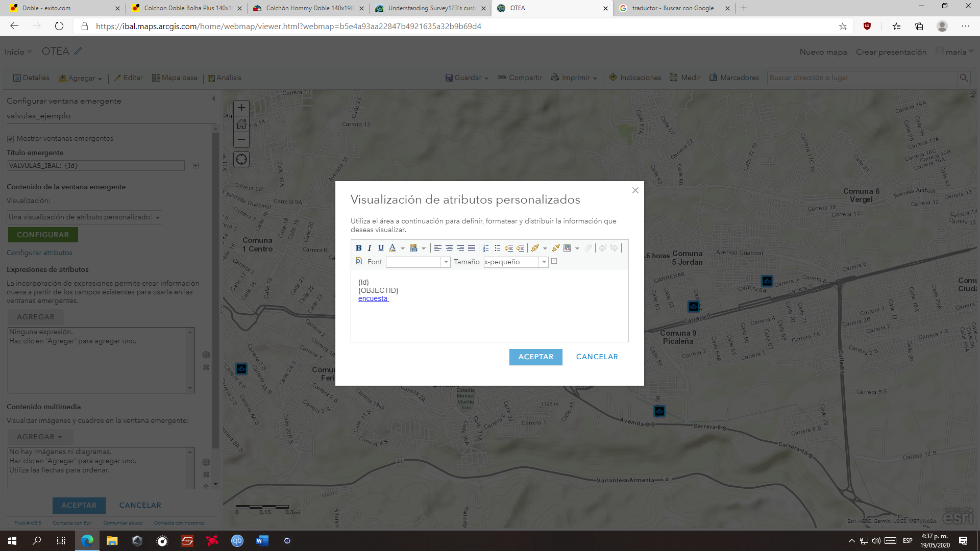Open Mapa base gallery
This screenshot has width=980, height=551.
[x=175, y=78]
